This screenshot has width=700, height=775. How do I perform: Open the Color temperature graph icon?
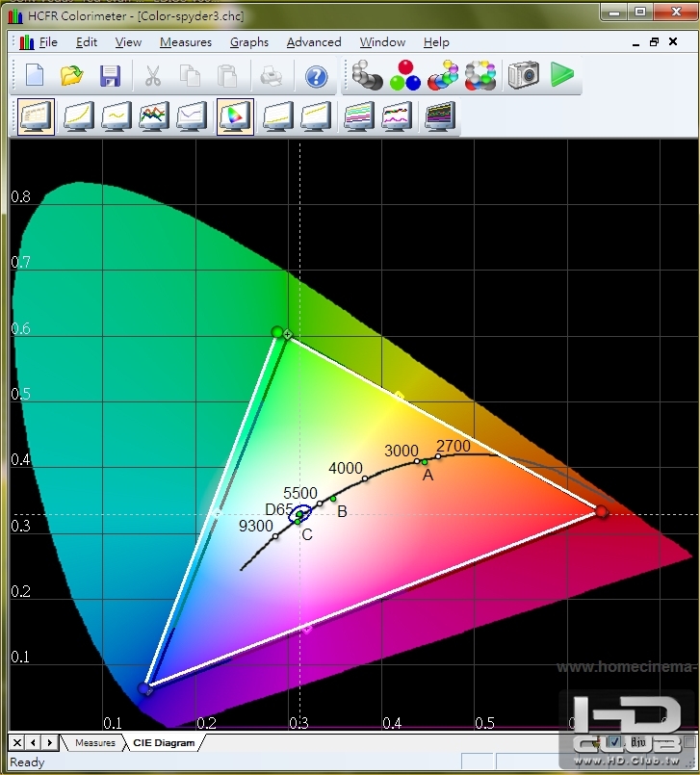[x=192, y=116]
